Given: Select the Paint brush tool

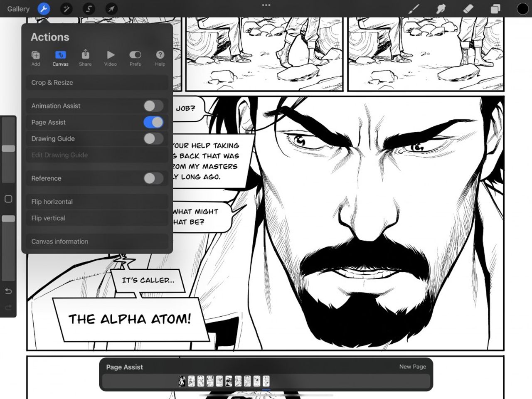Looking at the screenshot, I should click(x=414, y=9).
